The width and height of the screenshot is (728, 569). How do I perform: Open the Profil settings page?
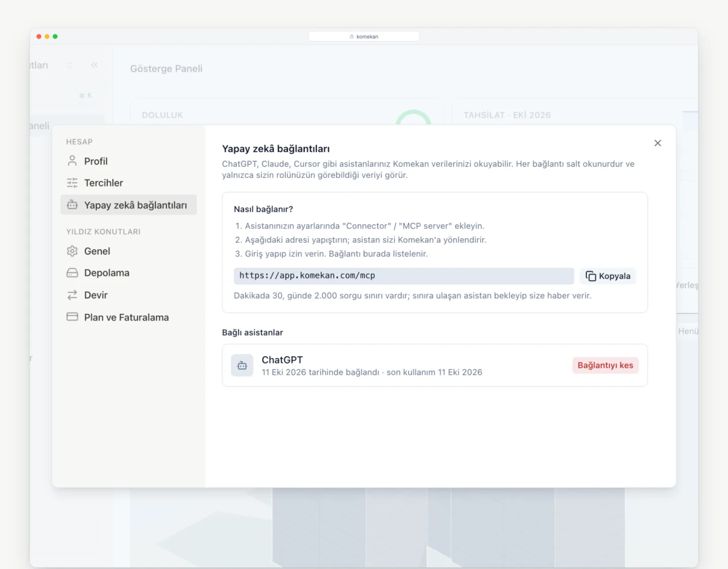click(x=128, y=161)
